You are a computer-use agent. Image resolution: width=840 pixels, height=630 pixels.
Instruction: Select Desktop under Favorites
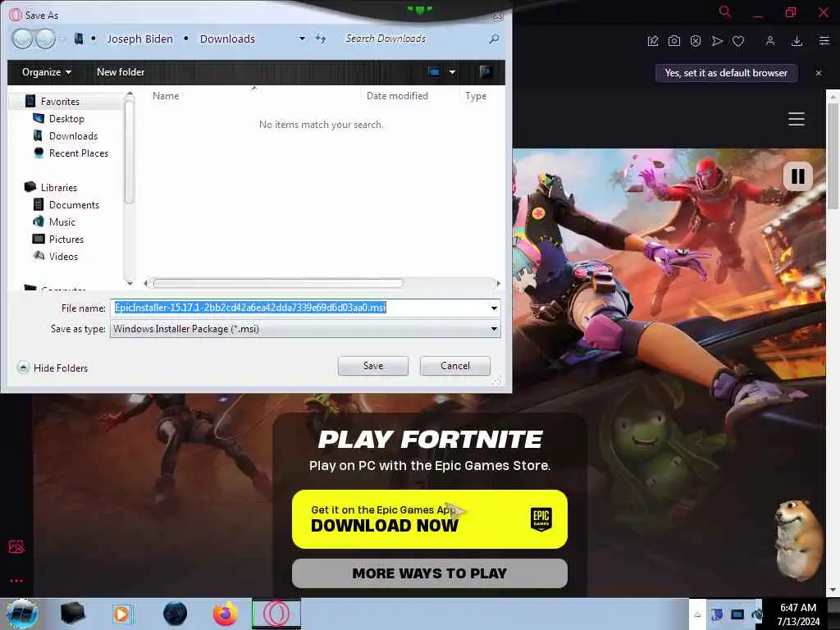66,118
